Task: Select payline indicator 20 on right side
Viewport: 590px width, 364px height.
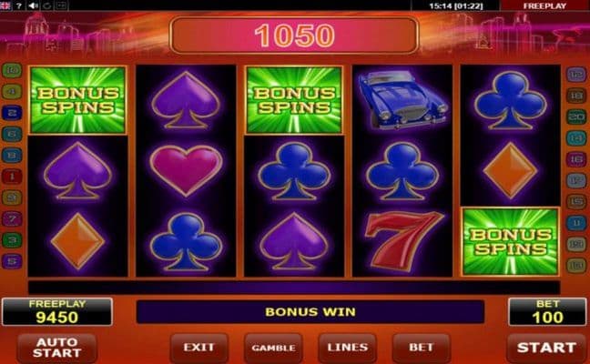Action: 576,117
